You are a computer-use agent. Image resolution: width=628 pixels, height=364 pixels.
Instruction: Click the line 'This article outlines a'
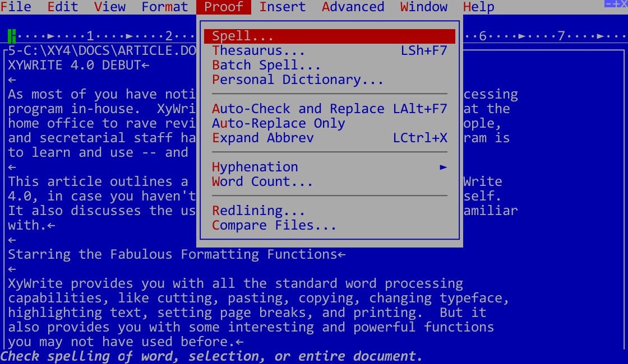tap(98, 181)
